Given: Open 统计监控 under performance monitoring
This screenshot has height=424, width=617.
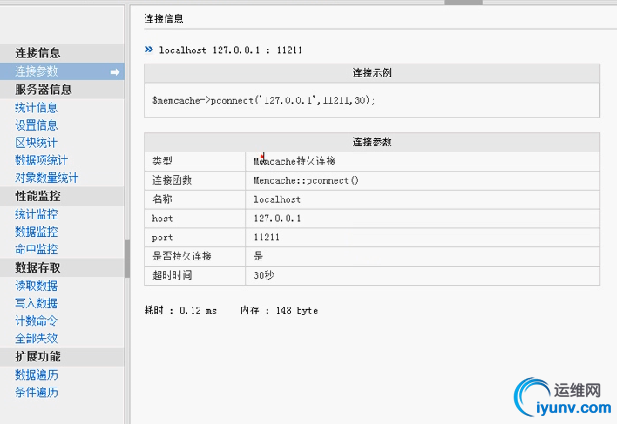Looking at the screenshot, I should point(37,214).
